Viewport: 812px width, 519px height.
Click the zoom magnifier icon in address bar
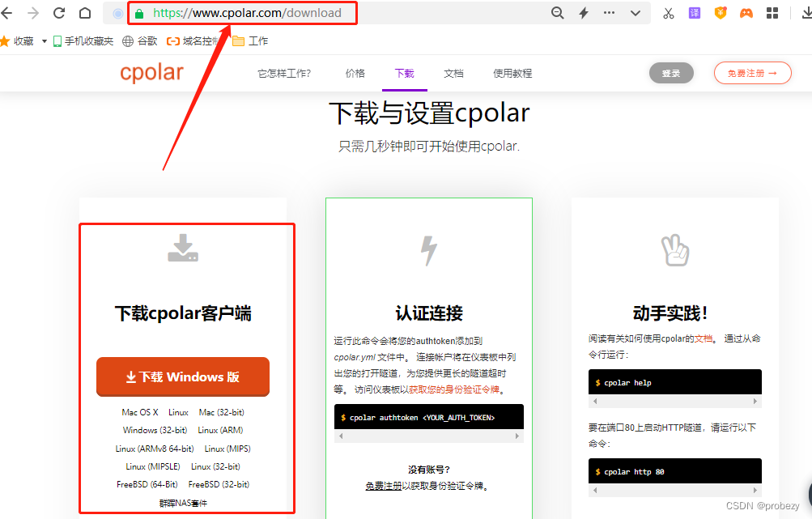(557, 13)
